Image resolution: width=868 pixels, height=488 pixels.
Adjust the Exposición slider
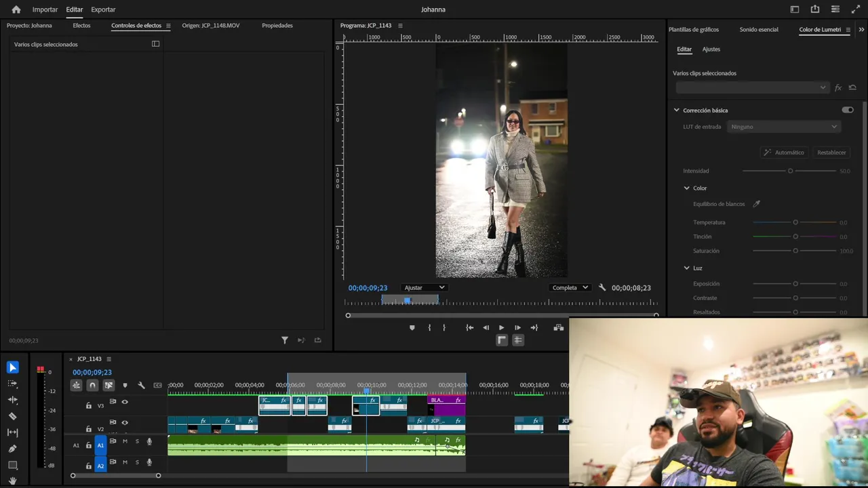click(x=795, y=284)
